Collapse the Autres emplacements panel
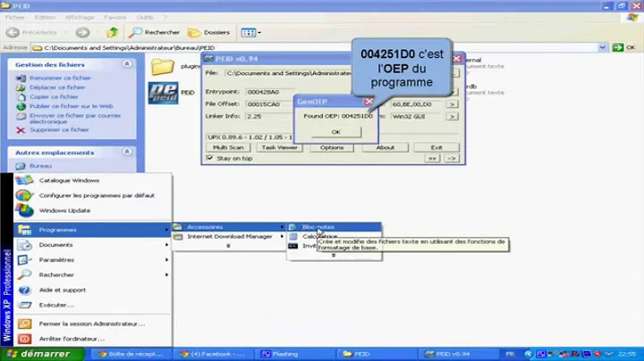644x361 pixels. click(x=127, y=152)
